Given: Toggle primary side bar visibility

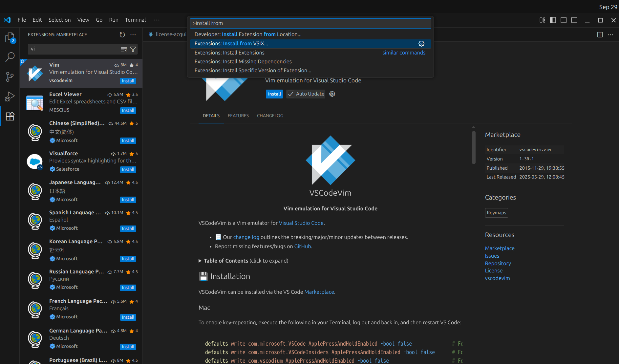Looking at the screenshot, I should click(x=553, y=20).
